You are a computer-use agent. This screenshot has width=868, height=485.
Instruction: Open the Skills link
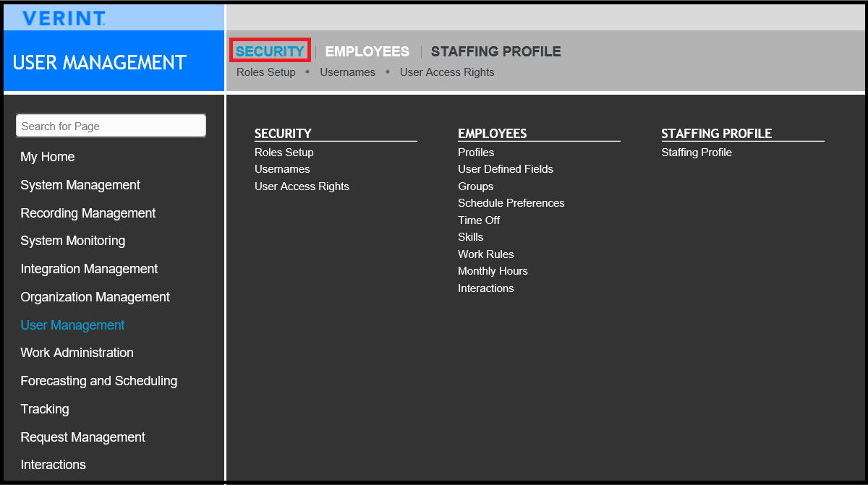[471, 237]
